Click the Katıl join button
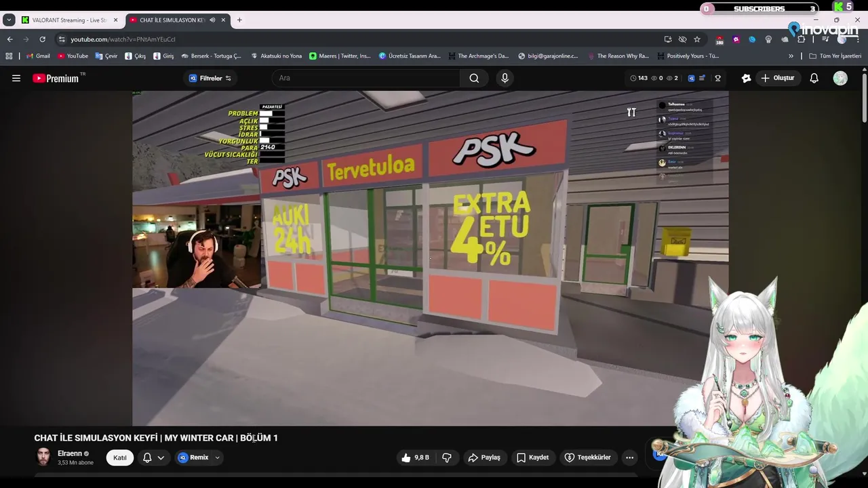This screenshot has height=488, width=868. (120, 457)
